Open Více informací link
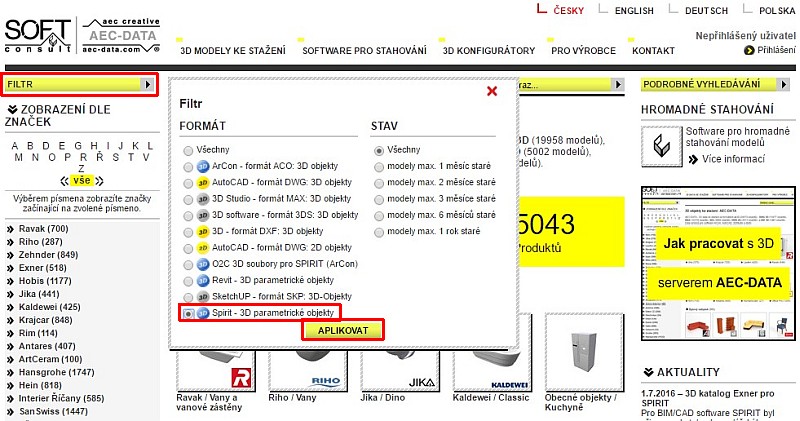The height and width of the screenshot is (421, 800). click(x=733, y=159)
